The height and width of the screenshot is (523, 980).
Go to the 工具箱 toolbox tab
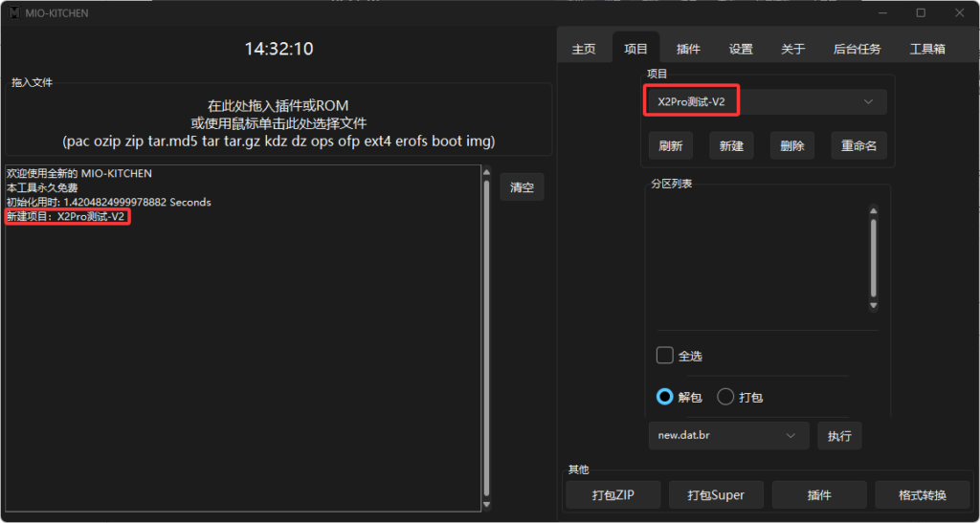click(x=927, y=49)
